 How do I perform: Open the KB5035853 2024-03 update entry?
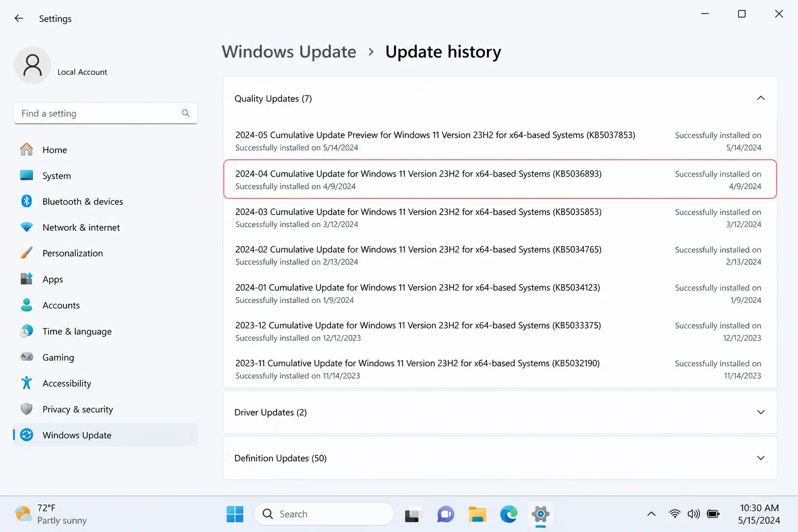[500, 218]
